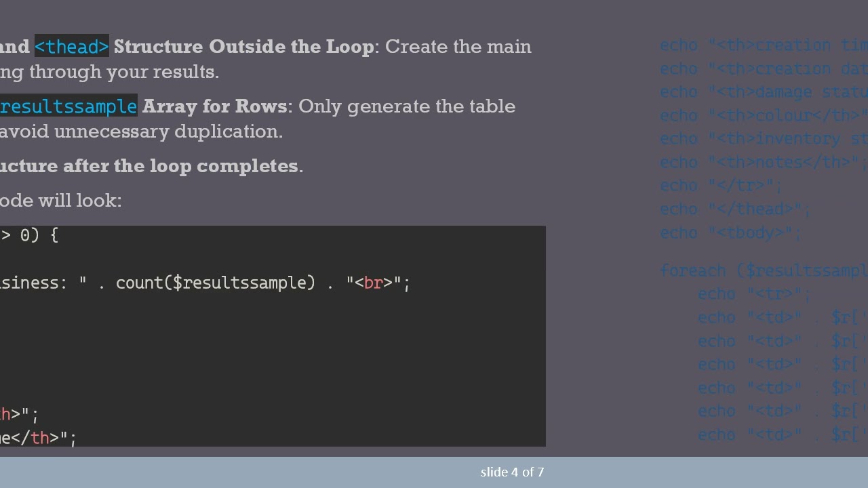The height and width of the screenshot is (488, 868).
Task: Click the bold "Structure Outside the Loop" heading
Action: 243,47
